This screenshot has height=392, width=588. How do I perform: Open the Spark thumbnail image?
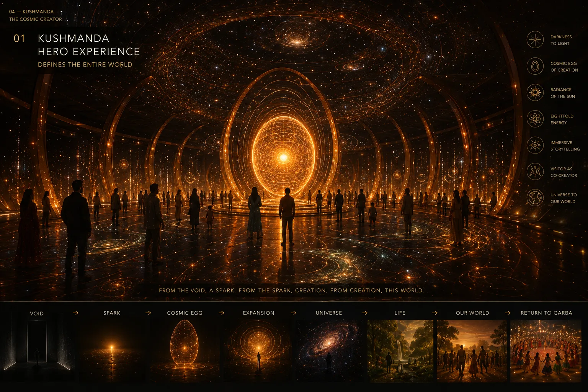coord(112,351)
